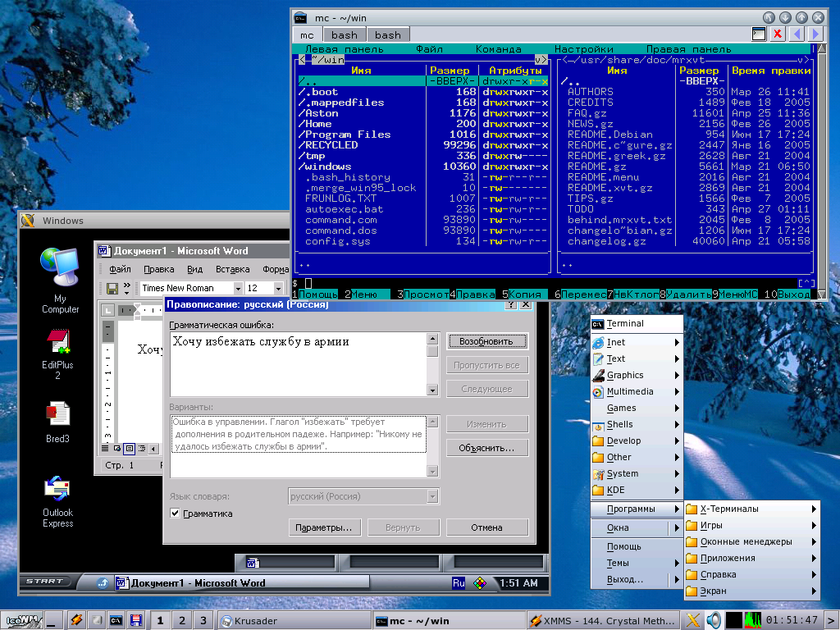Switch to workspace 3 on taskbar
840x630 pixels.
203,621
